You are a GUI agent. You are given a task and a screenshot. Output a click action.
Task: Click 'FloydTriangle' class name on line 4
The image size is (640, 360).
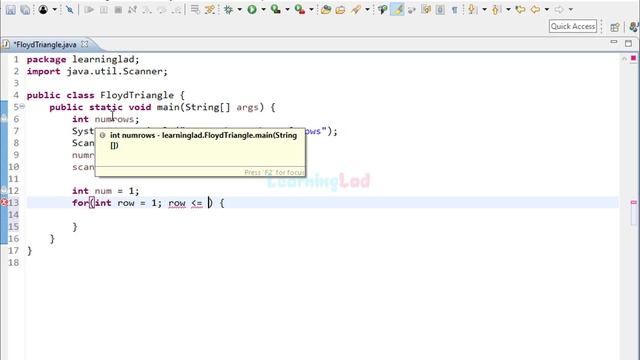pyautogui.click(x=137, y=95)
